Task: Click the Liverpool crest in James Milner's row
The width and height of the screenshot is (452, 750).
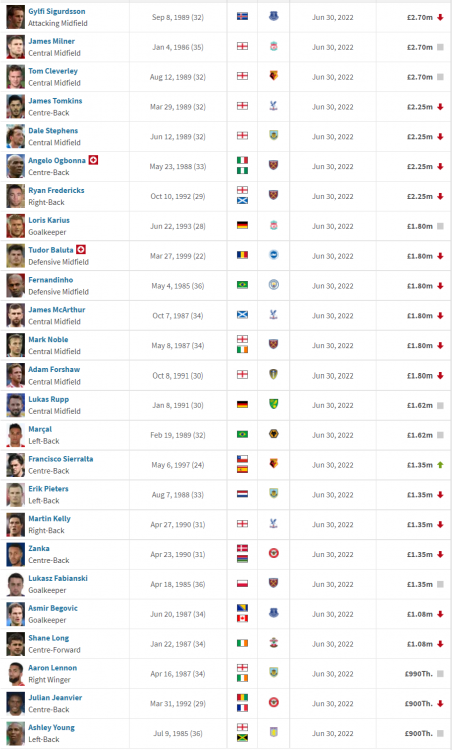Action: pos(274,47)
